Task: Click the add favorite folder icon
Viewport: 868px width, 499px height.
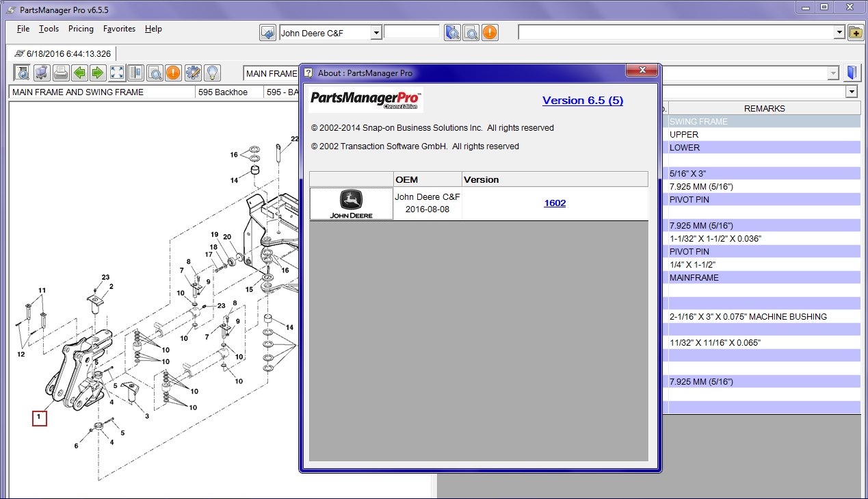Action: pos(856,32)
